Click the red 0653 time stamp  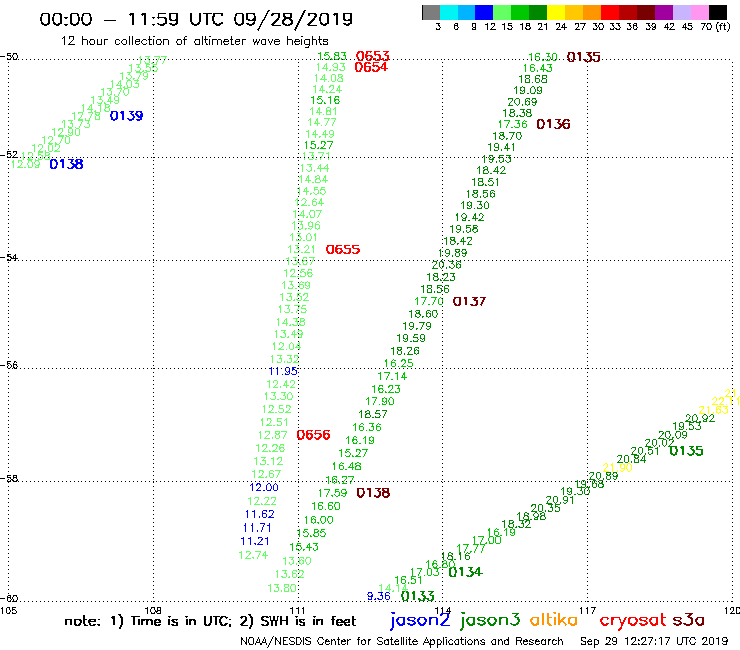(373, 56)
